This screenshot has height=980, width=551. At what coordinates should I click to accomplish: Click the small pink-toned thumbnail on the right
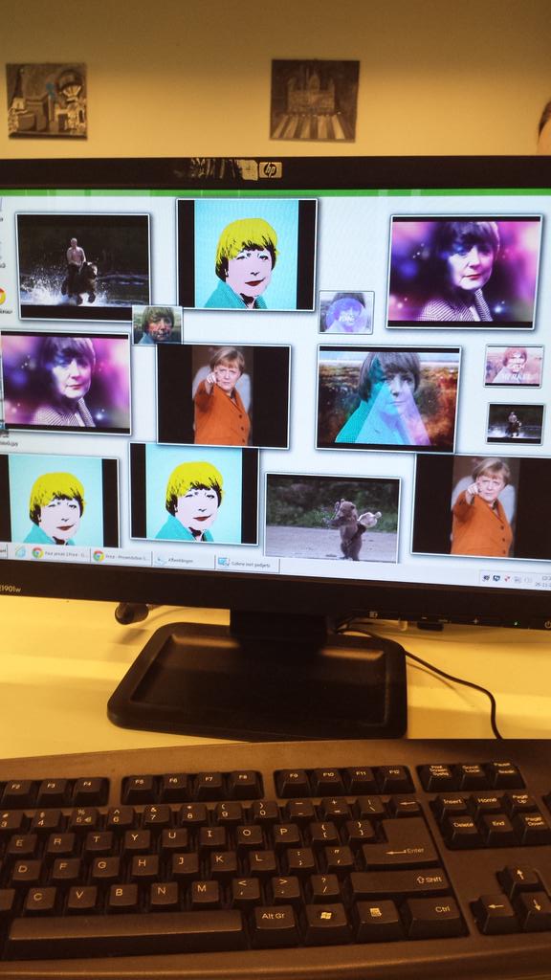click(x=514, y=366)
